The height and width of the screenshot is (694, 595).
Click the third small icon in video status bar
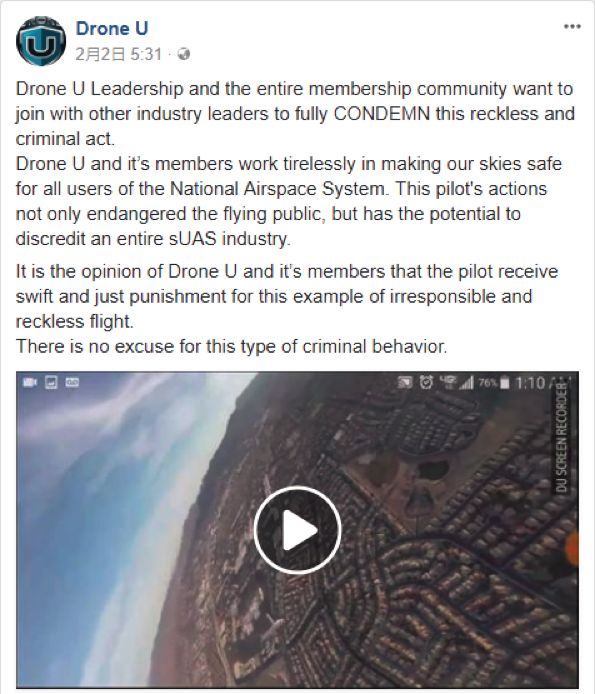[x=72, y=382]
